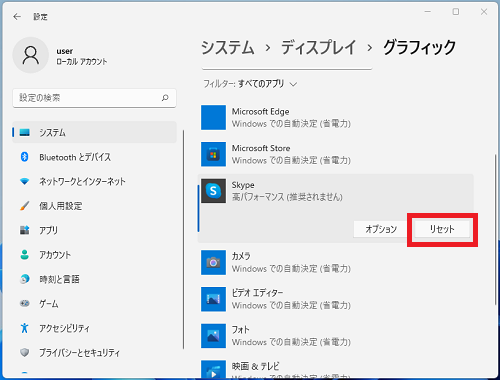Click the network Wi-Fi icon in sidebar
The height and width of the screenshot is (380, 500).
pos(24,181)
